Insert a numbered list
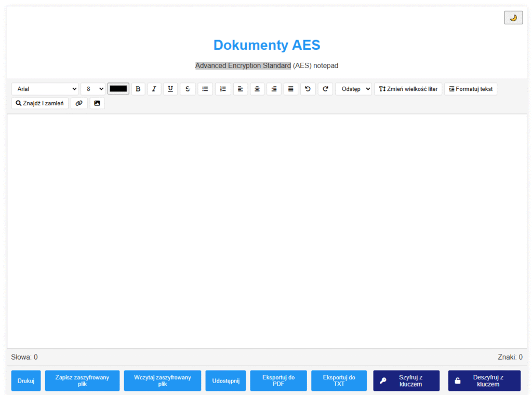This screenshot has height=395, width=532. [x=223, y=89]
